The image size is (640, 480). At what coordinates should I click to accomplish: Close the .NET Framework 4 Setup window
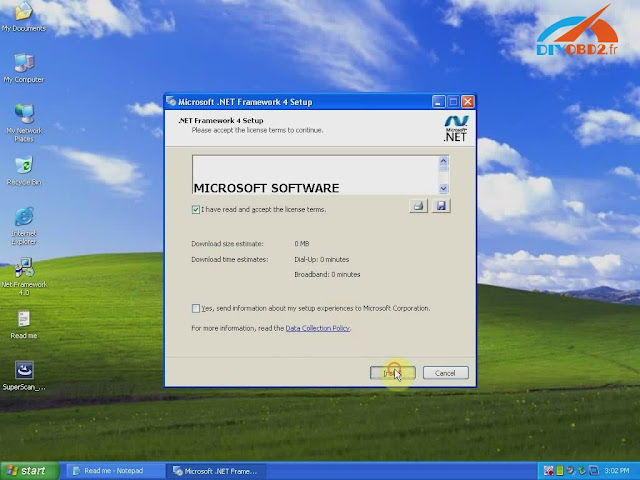468,102
